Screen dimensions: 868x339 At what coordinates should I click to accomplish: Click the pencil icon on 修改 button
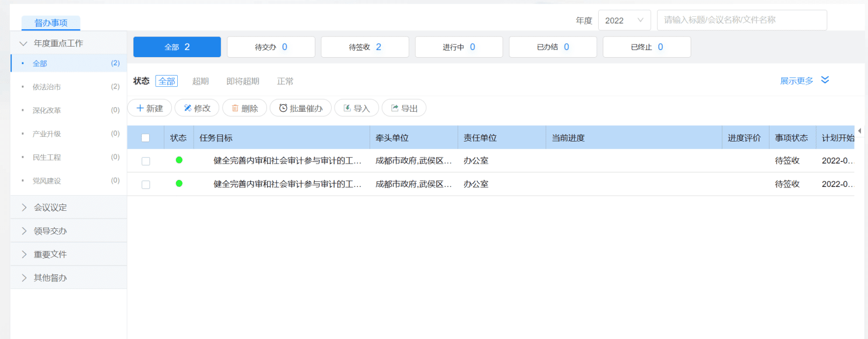[x=188, y=108]
